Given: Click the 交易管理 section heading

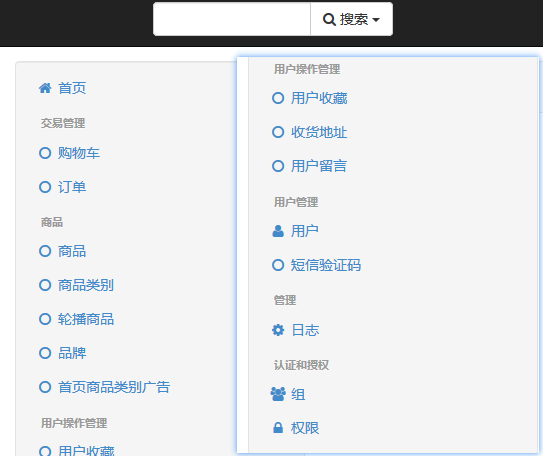Looking at the screenshot, I should pyautogui.click(x=63, y=123).
